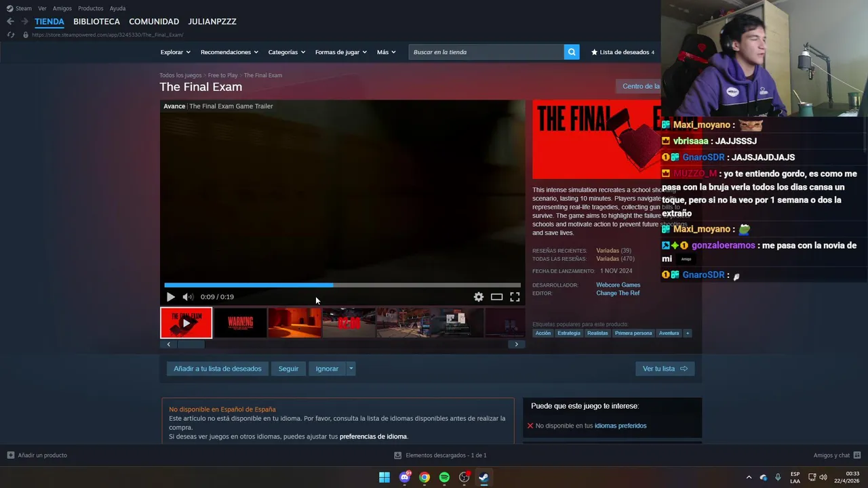Viewport: 868px width, 488px height.
Task: Click the Ver tu lista button
Action: pos(665,369)
